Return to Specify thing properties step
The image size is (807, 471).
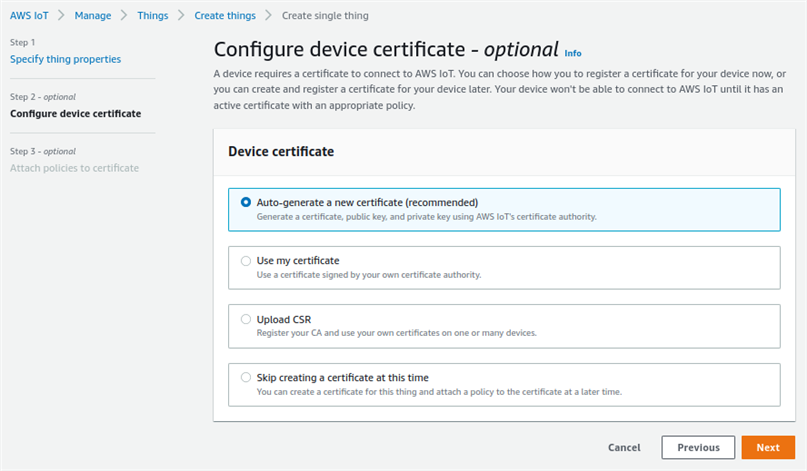tap(65, 59)
